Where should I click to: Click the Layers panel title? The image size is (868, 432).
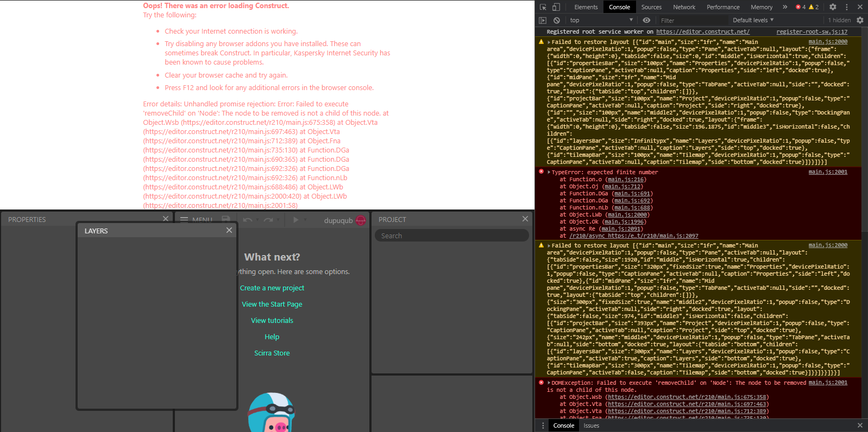[96, 231]
